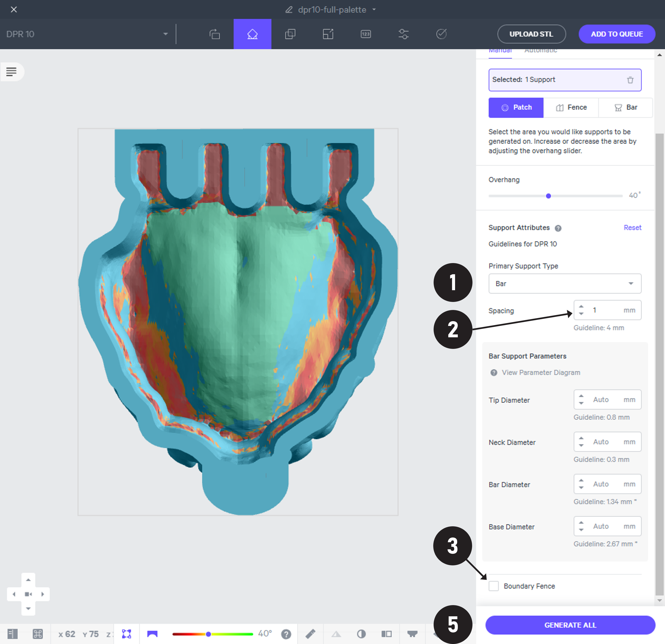Adjust the bottom bar overhang color slider
Image resolution: width=665 pixels, height=644 pixels.
208,634
